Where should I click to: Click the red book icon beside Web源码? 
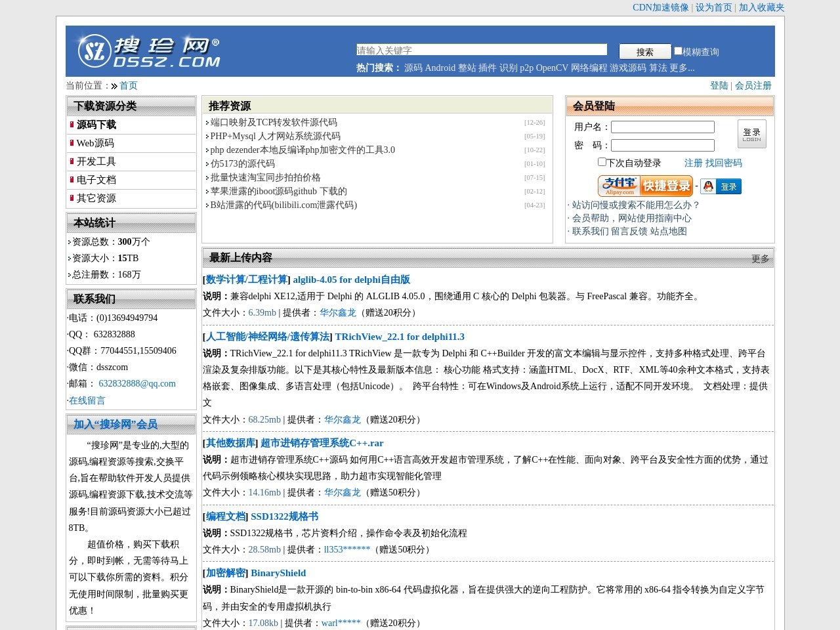72,142
